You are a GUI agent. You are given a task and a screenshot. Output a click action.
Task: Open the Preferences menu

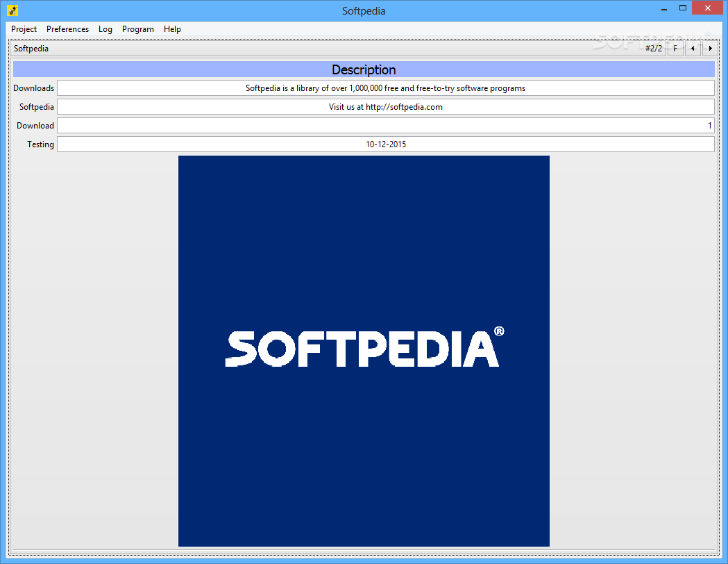pos(67,28)
